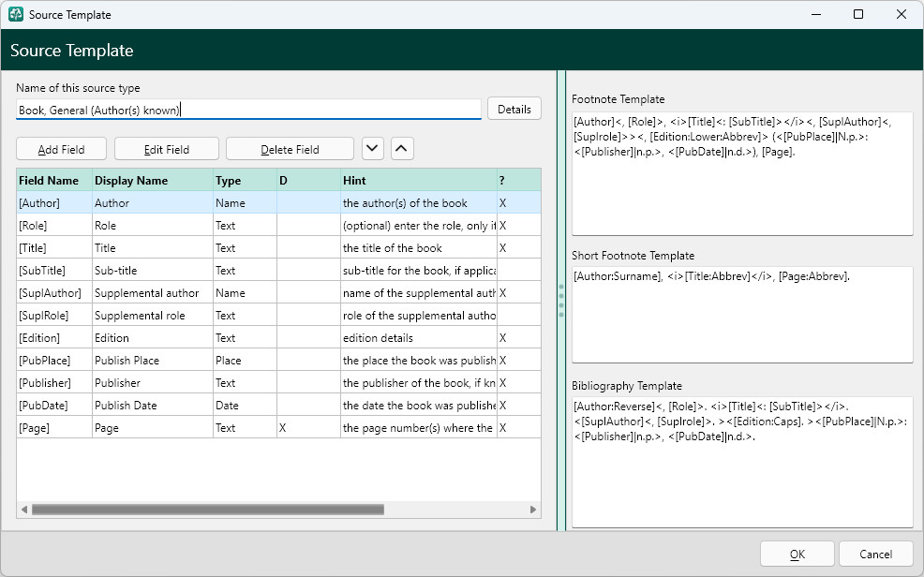Click the ? column header
Viewport: 924px width, 577px height.
[x=518, y=180]
